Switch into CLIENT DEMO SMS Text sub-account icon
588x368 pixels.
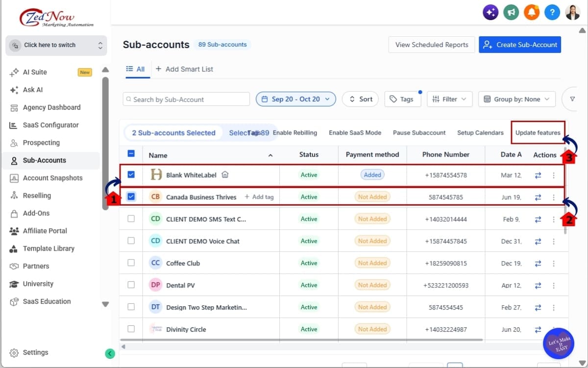pos(538,219)
